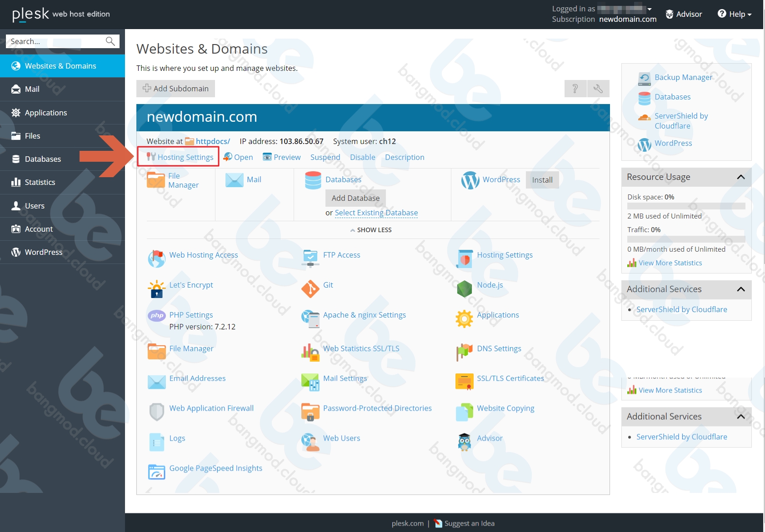Image resolution: width=765 pixels, height=532 pixels.
Task: Open the httpdocs/ folder link
Action: 213,141
